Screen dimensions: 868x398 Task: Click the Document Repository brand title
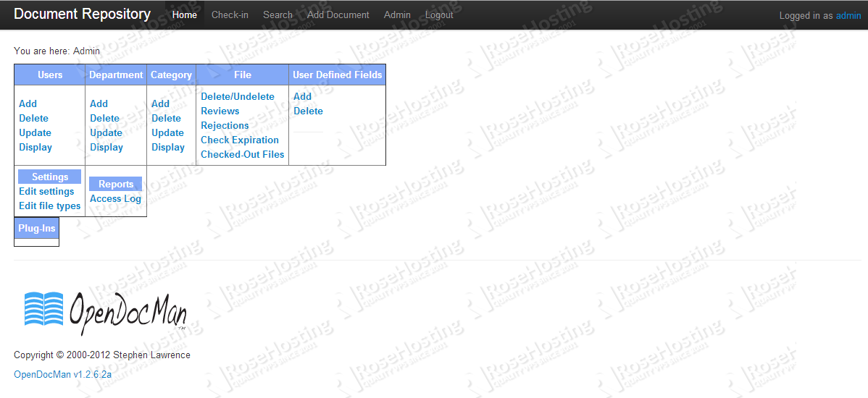pos(82,14)
